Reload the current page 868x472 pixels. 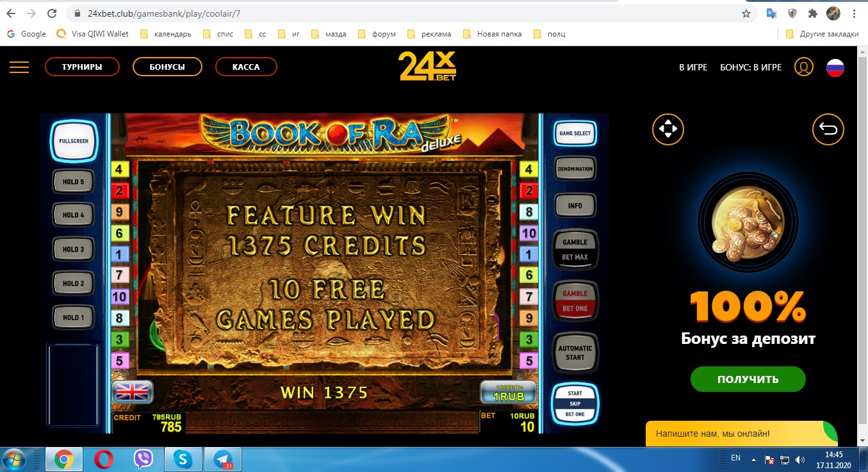coord(53,13)
